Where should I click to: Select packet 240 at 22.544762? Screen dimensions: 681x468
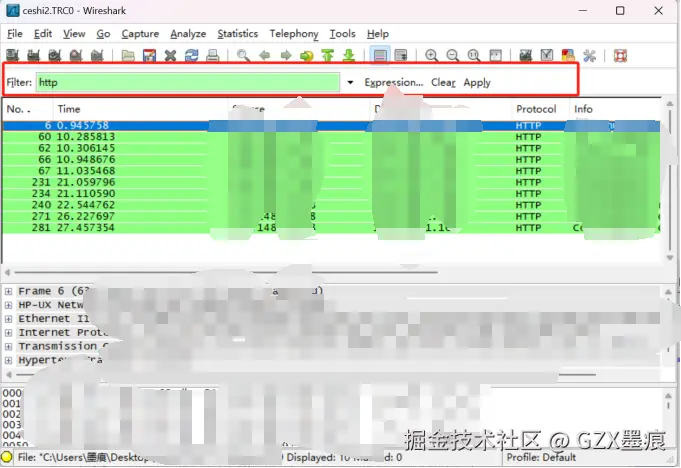coord(331,205)
